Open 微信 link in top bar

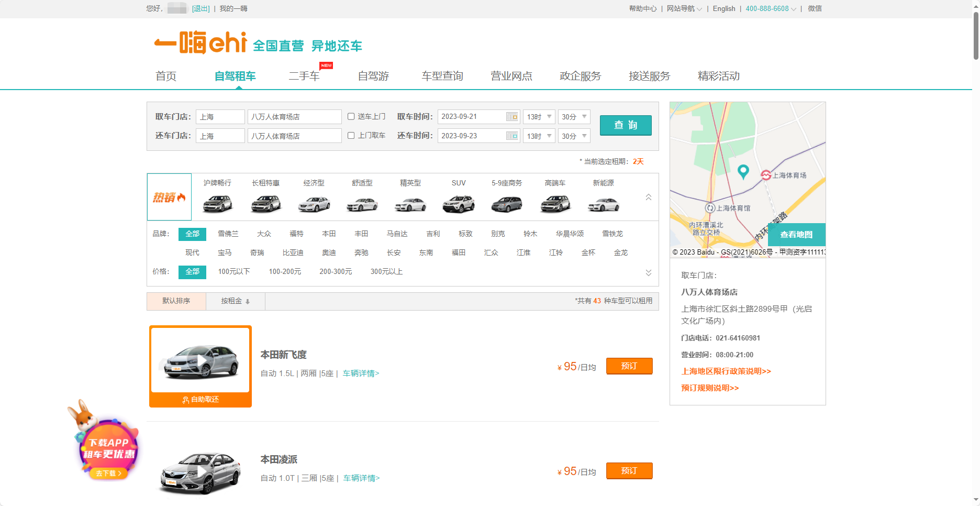[815, 8]
